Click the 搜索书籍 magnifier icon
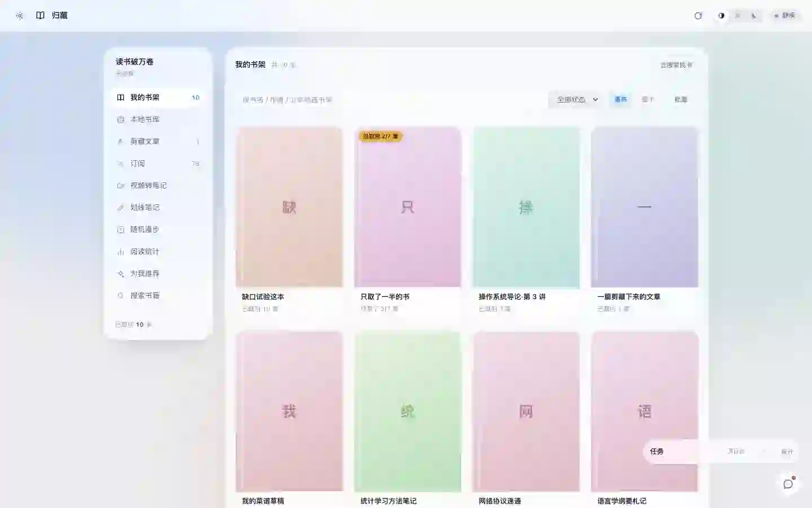812x508 pixels. [x=120, y=296]
